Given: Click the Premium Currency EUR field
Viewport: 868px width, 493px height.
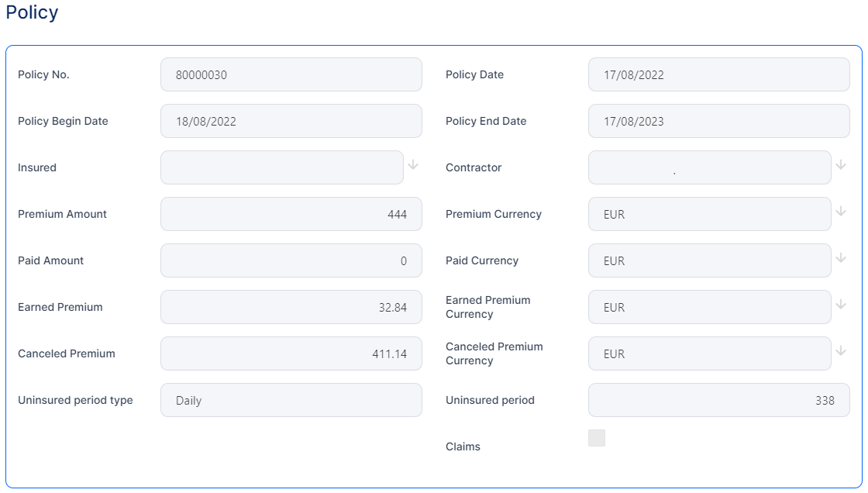Looking at the screenshot, I should [709, 214].
